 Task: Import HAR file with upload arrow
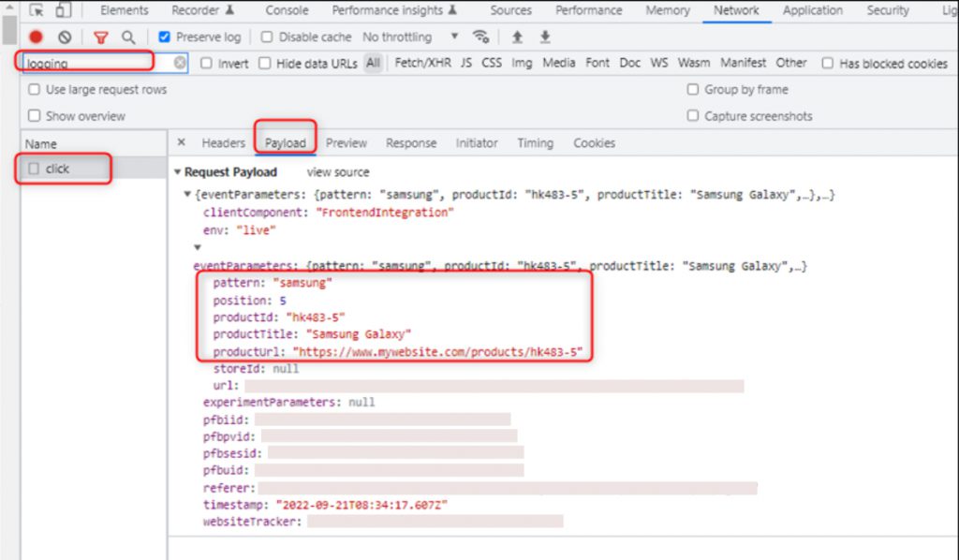pyautogui.click(x=517, y=37)
